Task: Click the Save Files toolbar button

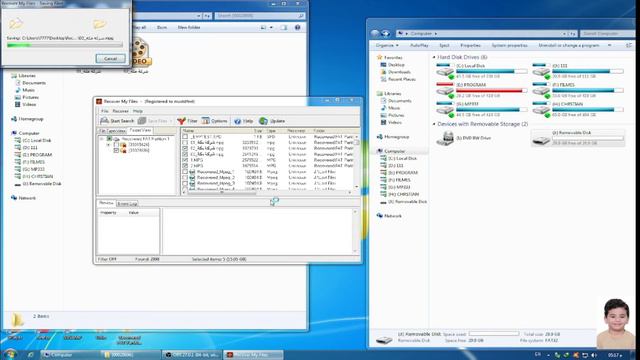Action: click(153, 121)
